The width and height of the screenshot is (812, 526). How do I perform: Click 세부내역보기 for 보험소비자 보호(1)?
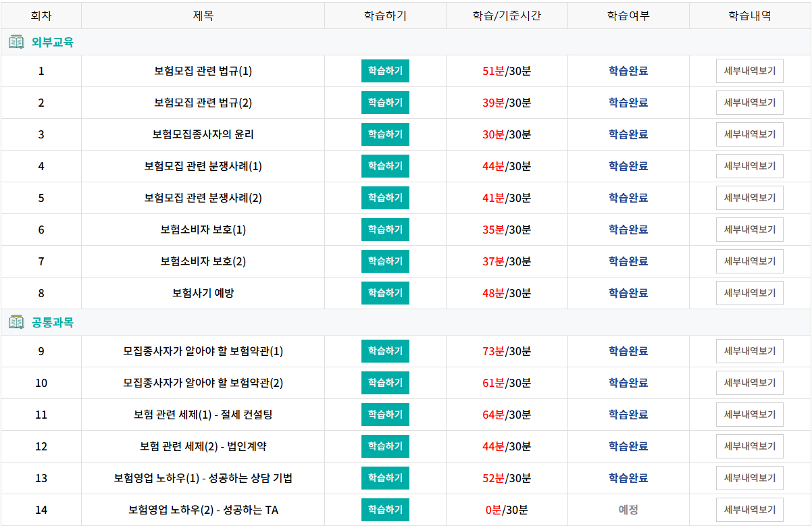(750, 230)
